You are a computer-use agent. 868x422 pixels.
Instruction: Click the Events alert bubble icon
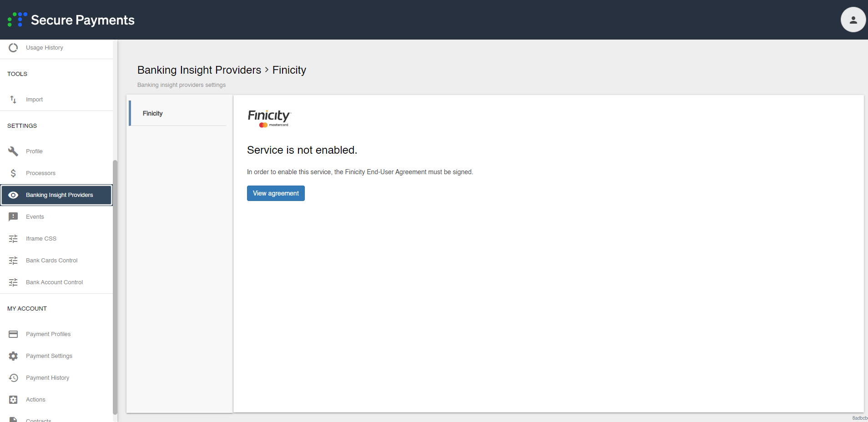13,217
